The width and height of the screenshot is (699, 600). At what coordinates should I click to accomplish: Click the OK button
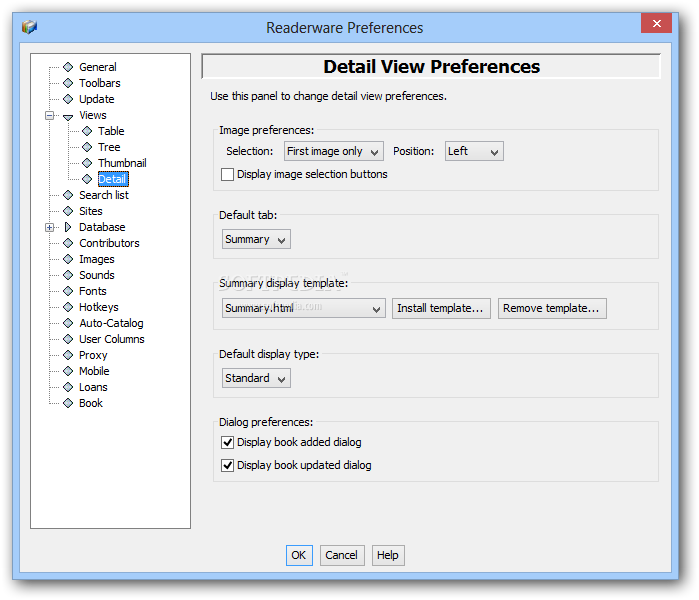(x=299, y=555)
